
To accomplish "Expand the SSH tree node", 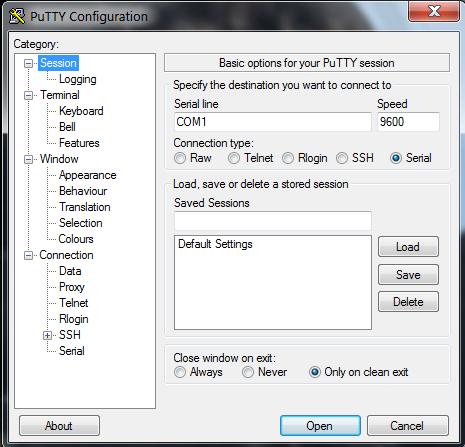I will click(x=48, y=335).
